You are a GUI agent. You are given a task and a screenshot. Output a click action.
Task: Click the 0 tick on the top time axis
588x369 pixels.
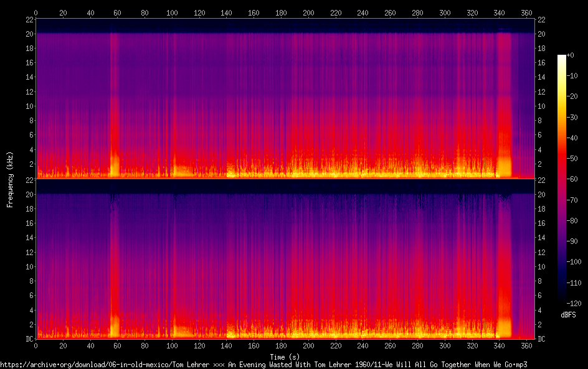(36, 12)
